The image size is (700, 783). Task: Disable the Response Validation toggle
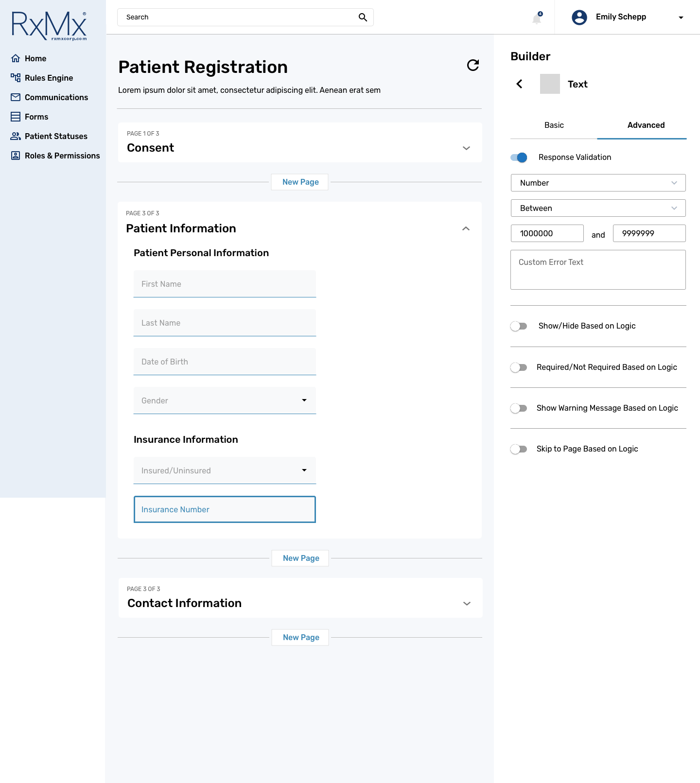[x=519, y=157]
